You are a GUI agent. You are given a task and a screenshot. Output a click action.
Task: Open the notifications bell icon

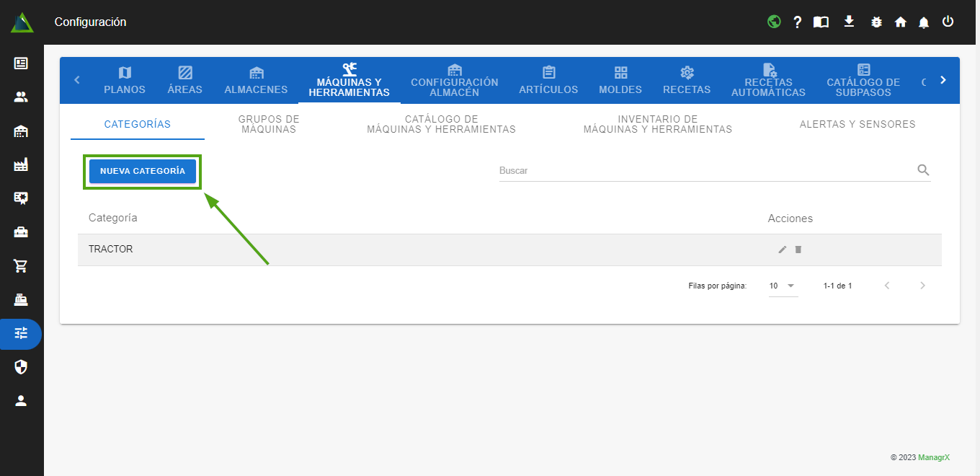[x=924, y=22]
